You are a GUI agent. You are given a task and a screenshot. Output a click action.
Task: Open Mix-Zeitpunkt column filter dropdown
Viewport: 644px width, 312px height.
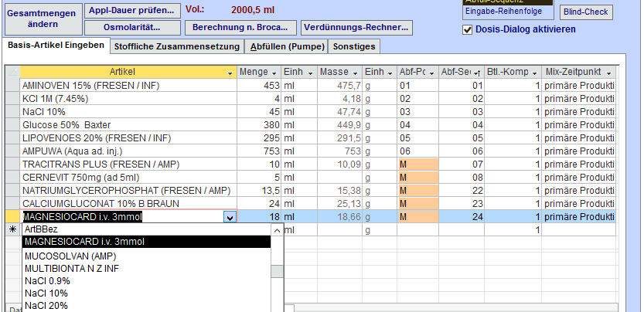point(608,73)
